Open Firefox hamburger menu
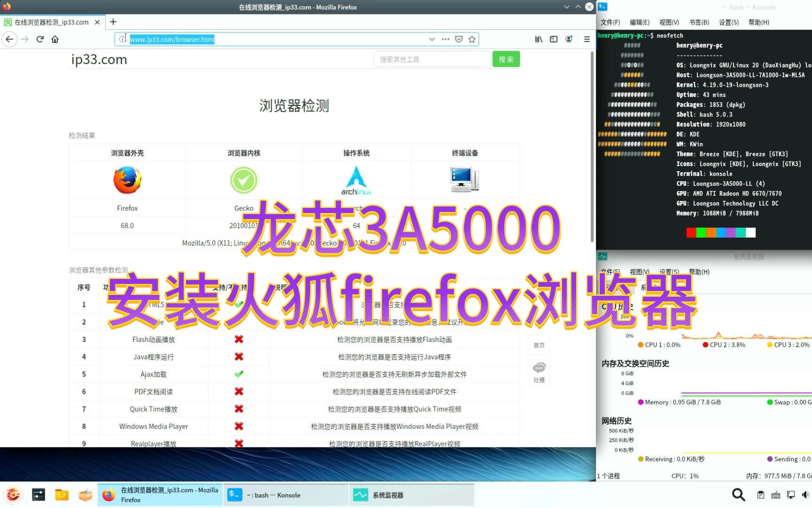Image resolution: width=812 pixels, height=508 pixels. [587, 39]
